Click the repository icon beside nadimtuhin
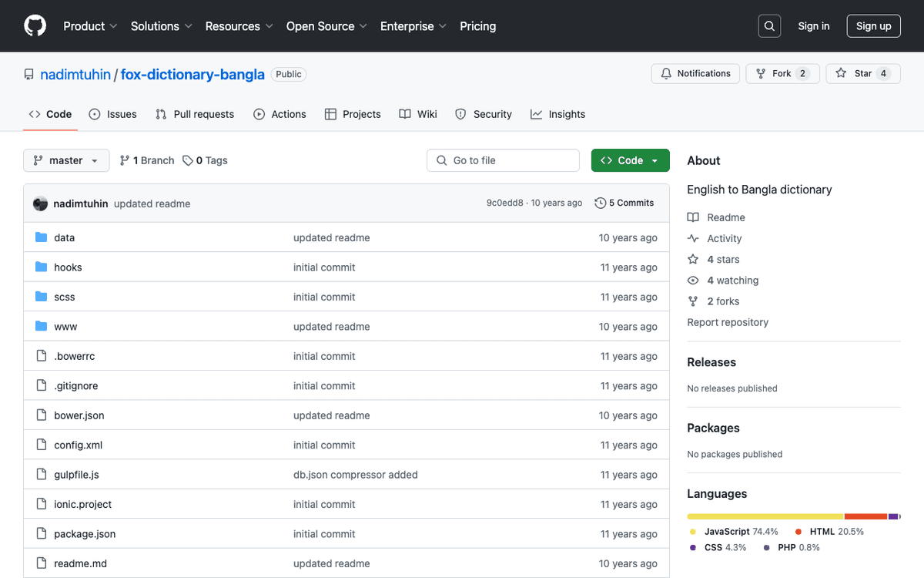924x578 pixels. (x=29, y=75)
